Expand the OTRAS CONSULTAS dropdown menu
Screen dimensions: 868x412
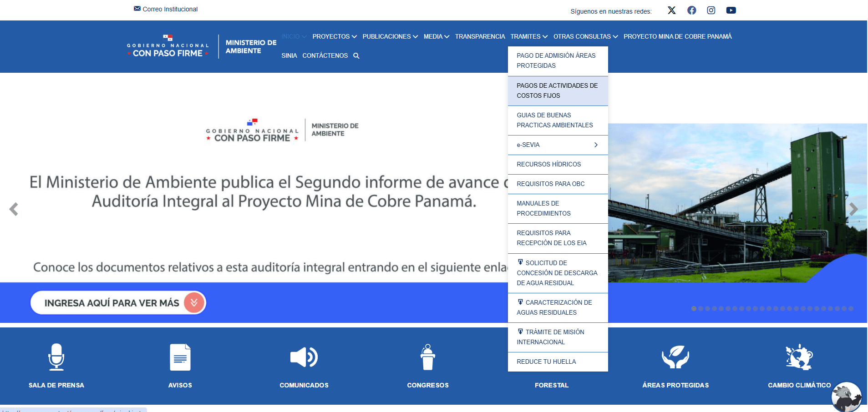pos(585,36)
